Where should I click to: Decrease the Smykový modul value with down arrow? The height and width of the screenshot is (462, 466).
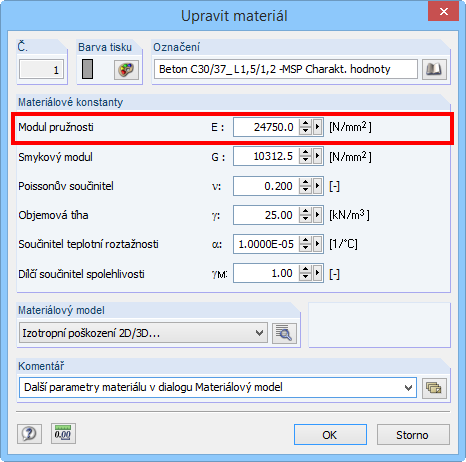pyautogui.click(x=305, y=161)
